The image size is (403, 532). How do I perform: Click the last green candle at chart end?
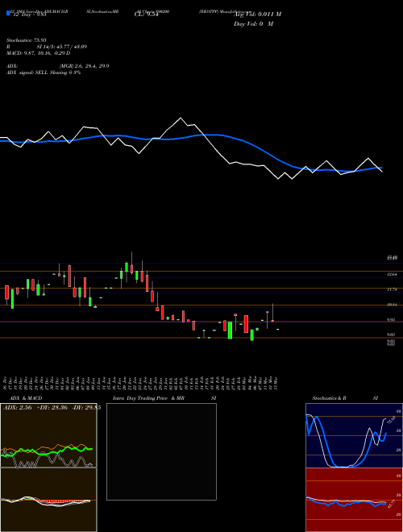pyautogui.click(x=278, y=329)
